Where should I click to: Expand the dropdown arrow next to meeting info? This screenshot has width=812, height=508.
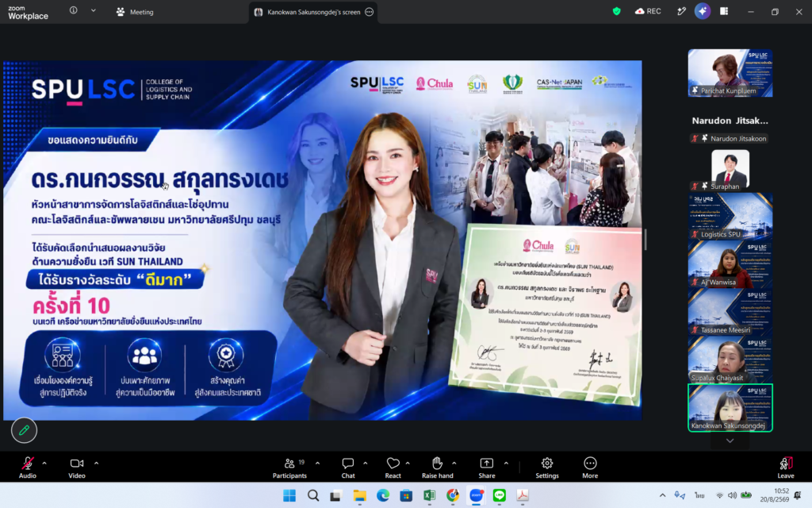tap(94, 10)
